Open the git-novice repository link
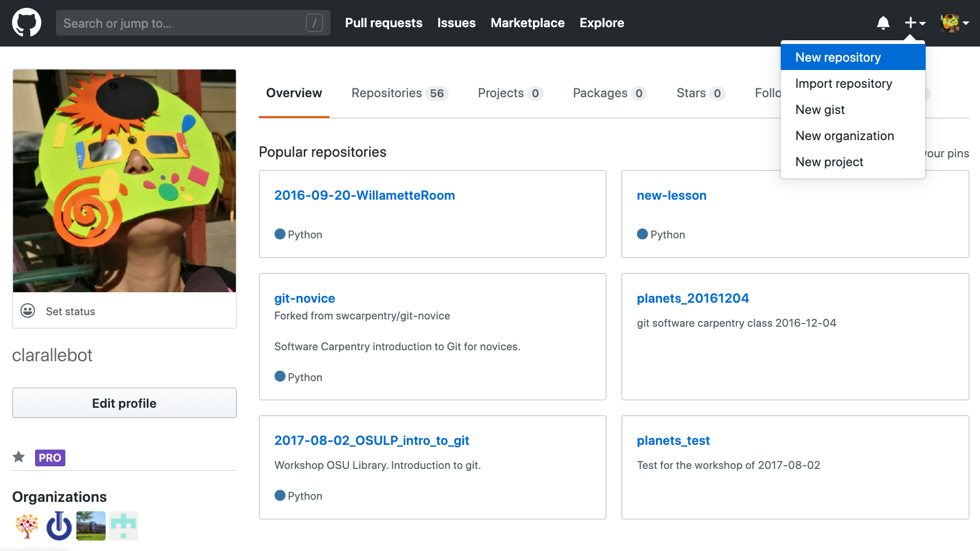 pyautogui.click(x=304, y=299)
